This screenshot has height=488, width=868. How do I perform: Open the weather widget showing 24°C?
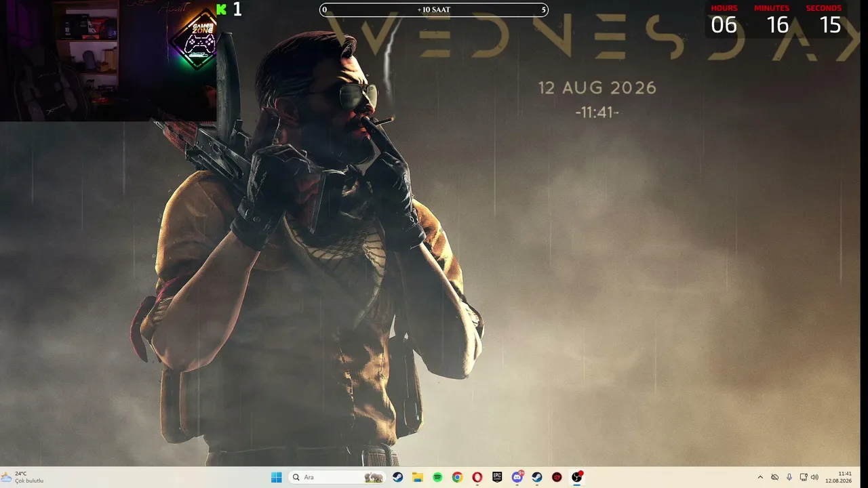tap(23, 477)
